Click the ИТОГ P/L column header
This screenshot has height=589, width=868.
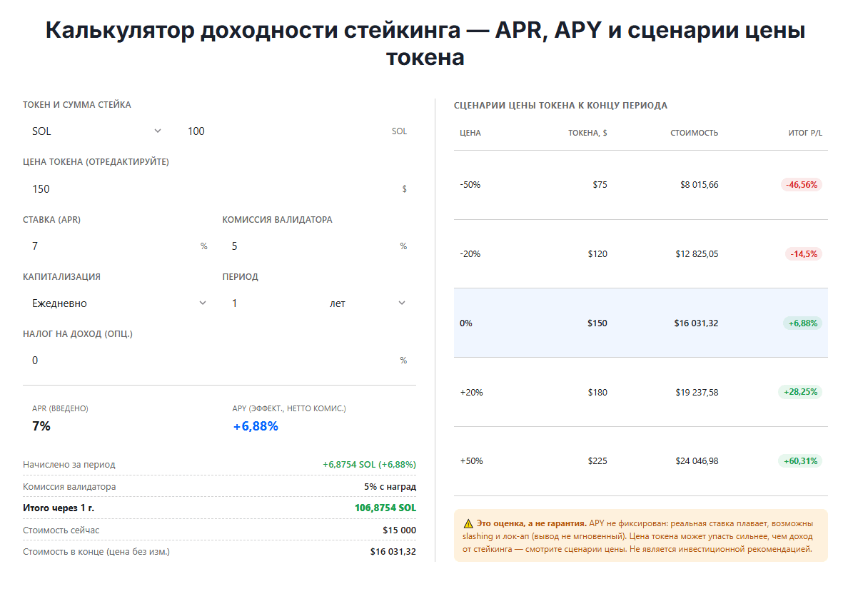(805, 134)
